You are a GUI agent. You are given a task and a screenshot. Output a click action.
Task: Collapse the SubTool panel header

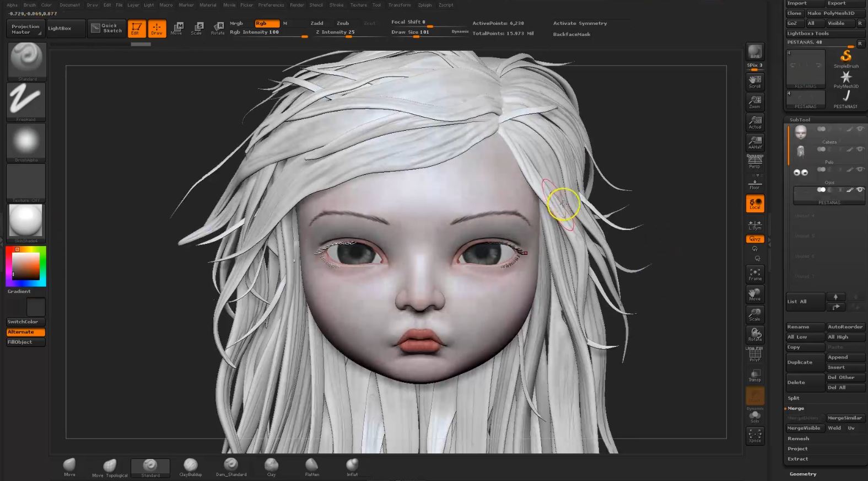[x=800, y=120]
